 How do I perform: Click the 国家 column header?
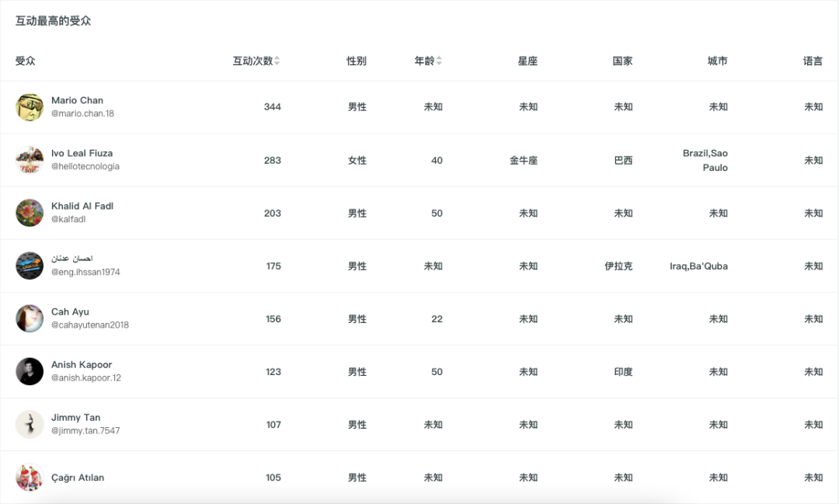622,61
